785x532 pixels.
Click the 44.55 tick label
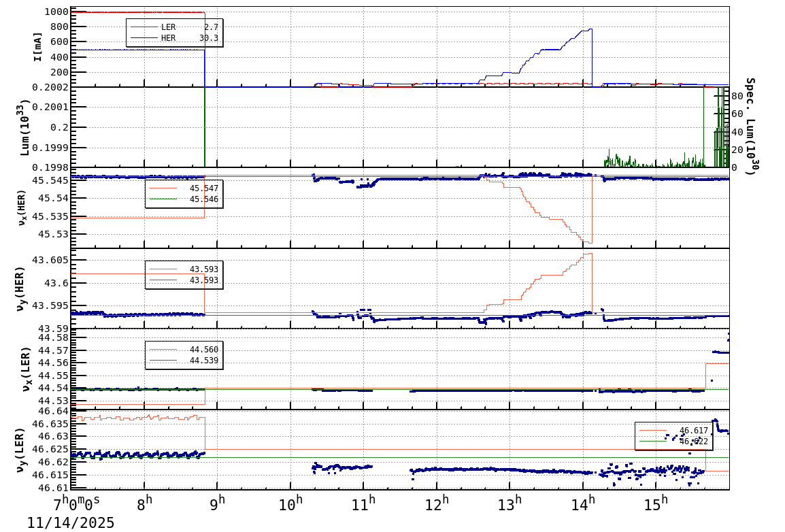pos(54,376)
